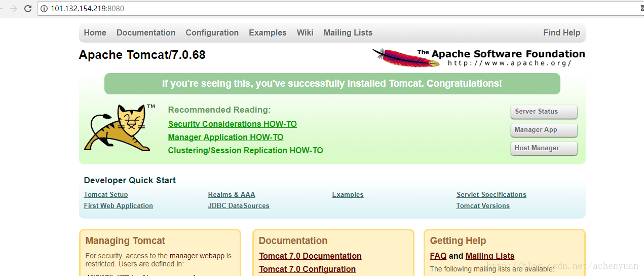This screenshot has height=276, width=644.
Task: Click the Documentation box heading
Action: [293, 240]
